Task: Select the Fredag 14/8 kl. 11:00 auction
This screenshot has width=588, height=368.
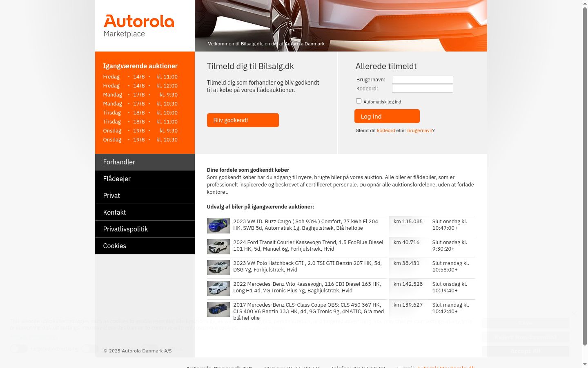Action: (140, 77)
